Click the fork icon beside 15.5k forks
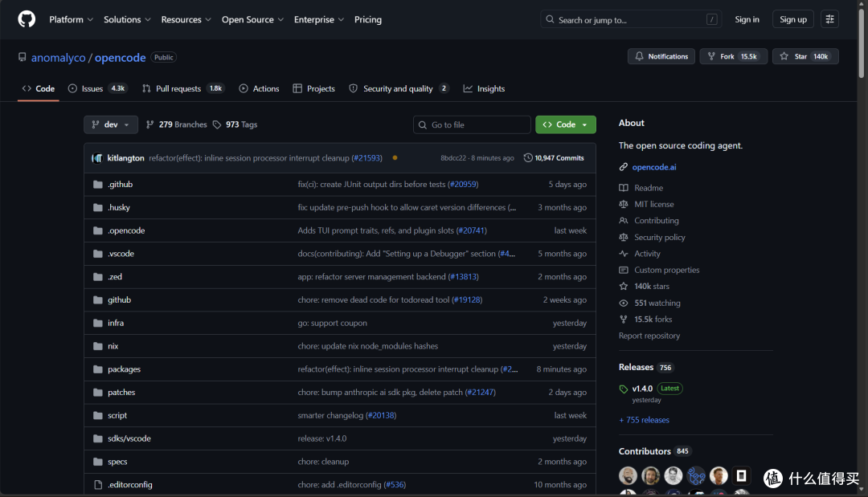This screenshot has width=868, height=497. click(624, 320)
